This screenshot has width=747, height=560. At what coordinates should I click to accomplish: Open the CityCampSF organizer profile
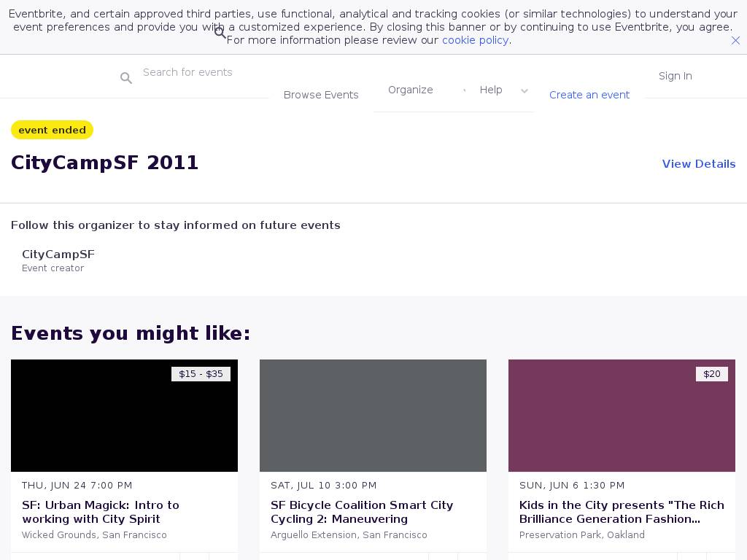[x=58, y=254]
